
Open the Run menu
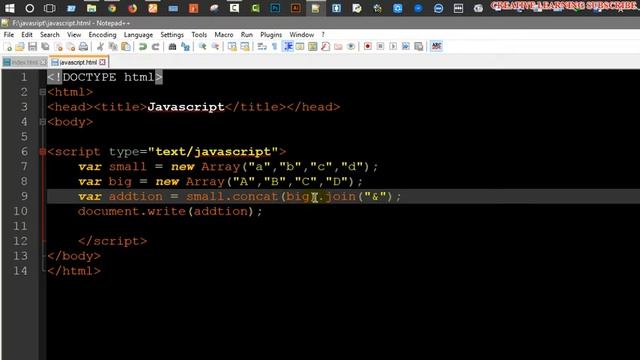(247, 35)
